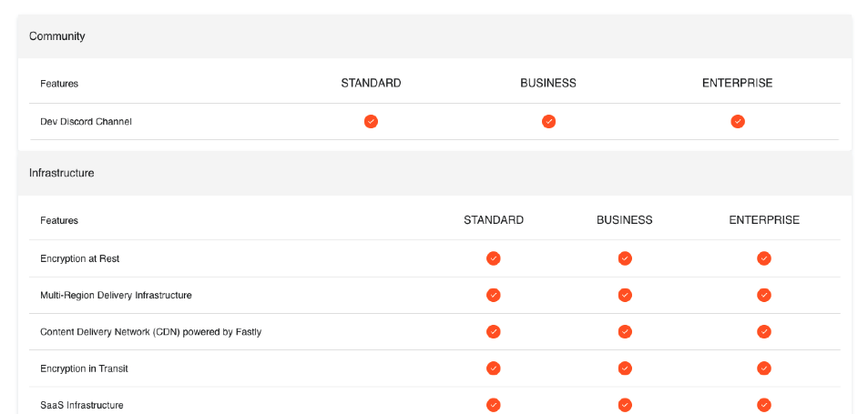
Task: Click Content Delivery Network (CDN) feature text
Action: (150, 332)
